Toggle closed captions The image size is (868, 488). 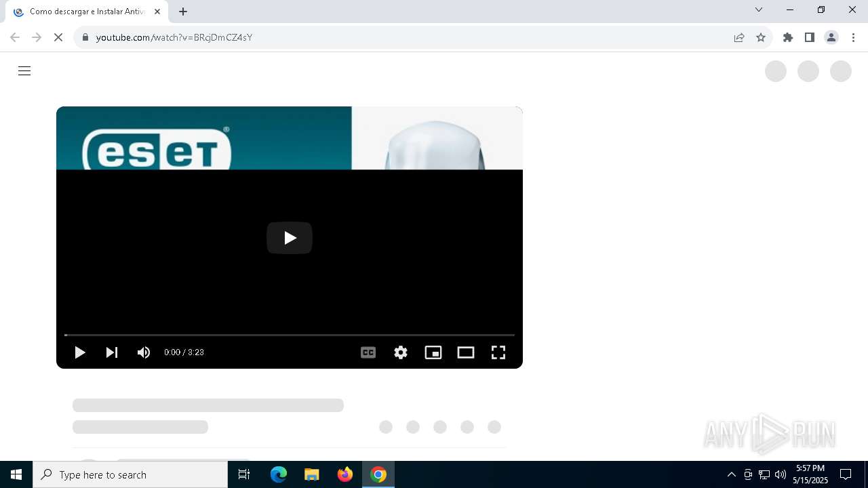pyautogui.click(x=368, y=352)
